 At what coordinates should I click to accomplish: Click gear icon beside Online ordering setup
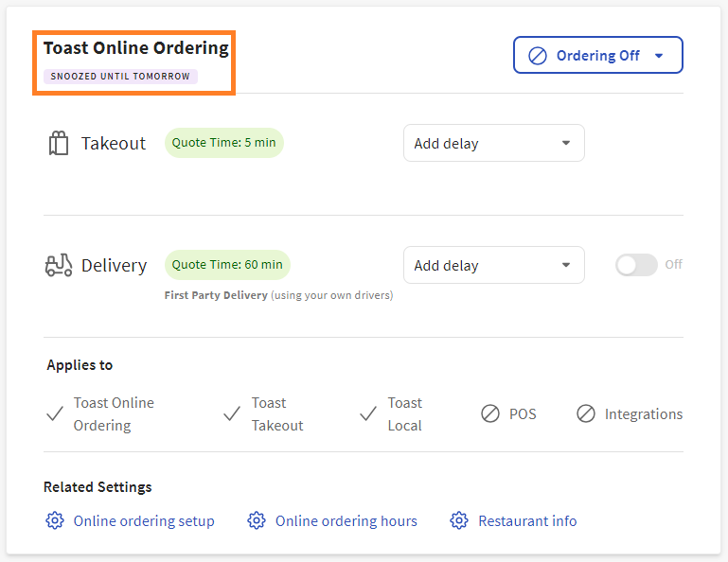[x=55, y=521]
